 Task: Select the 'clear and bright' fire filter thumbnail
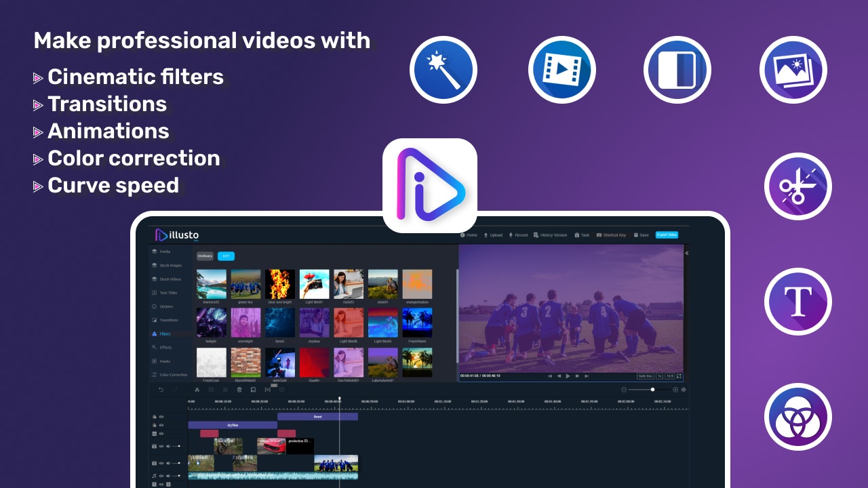(x=280, y=285)
